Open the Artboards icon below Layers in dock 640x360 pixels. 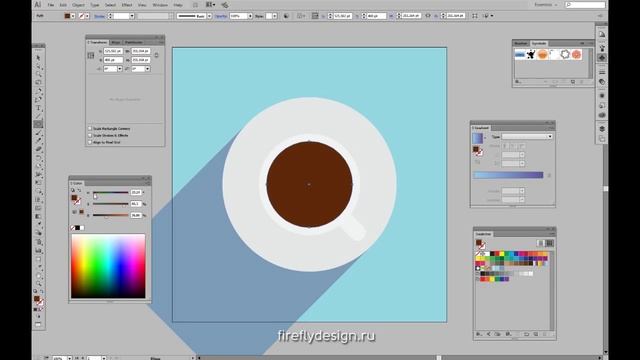[x=602, y=139]
